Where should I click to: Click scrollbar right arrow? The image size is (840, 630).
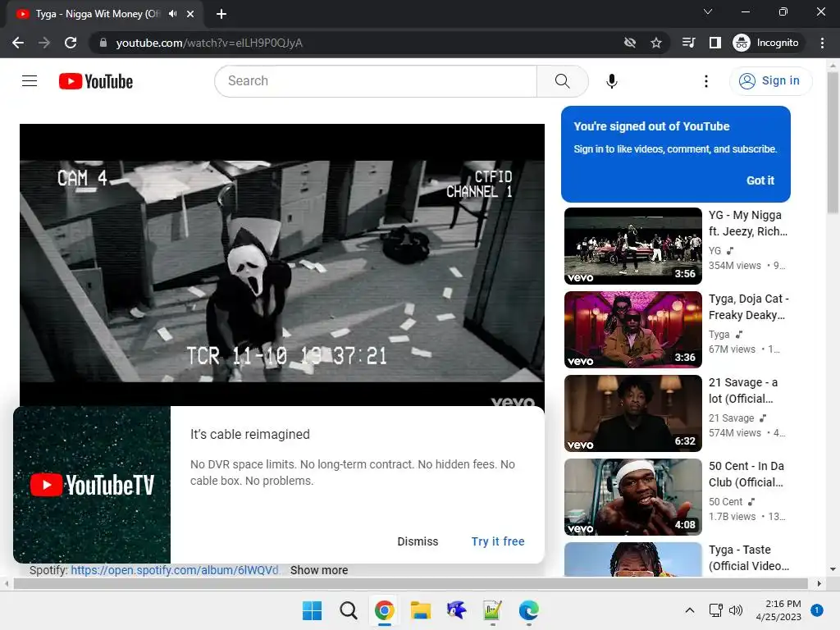click(819, 583)
